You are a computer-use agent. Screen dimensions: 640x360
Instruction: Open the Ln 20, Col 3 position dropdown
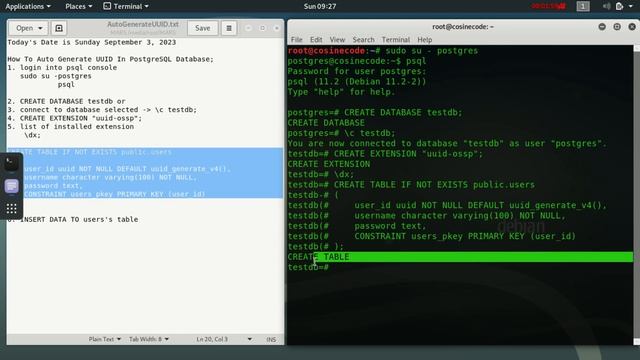pyautogui.click(x=224, y=339)
